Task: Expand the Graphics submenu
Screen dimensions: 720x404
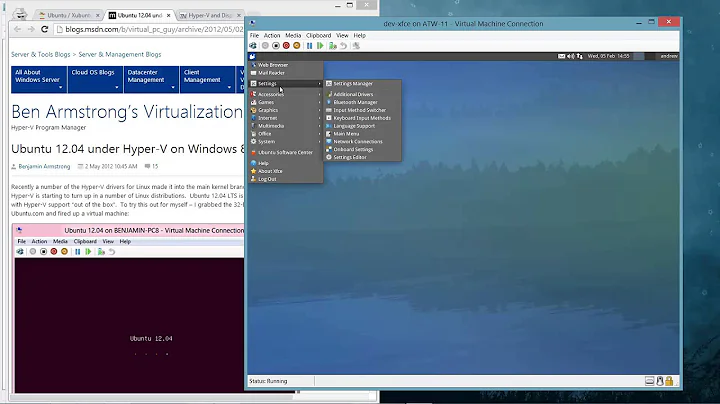Action: (286, 110)
